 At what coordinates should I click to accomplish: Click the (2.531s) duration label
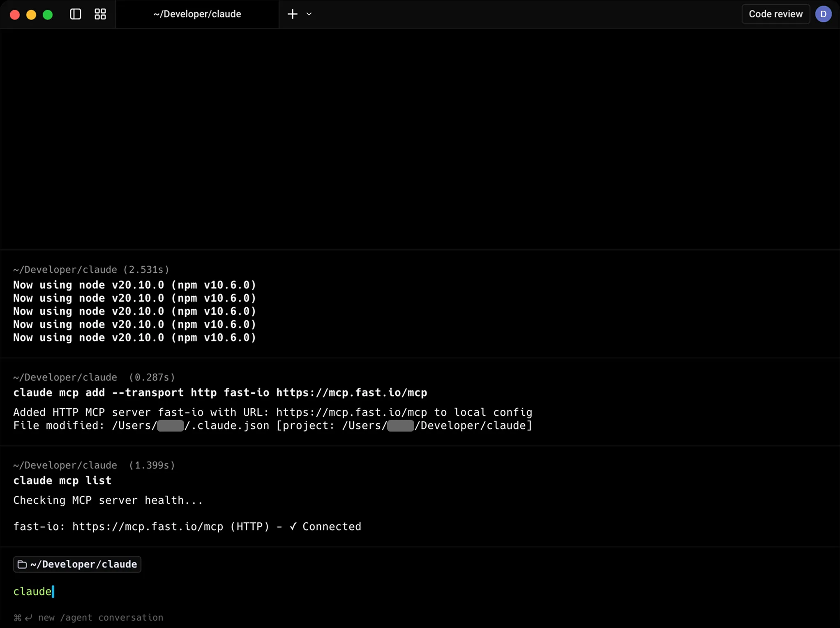click(x=146, y=269)
